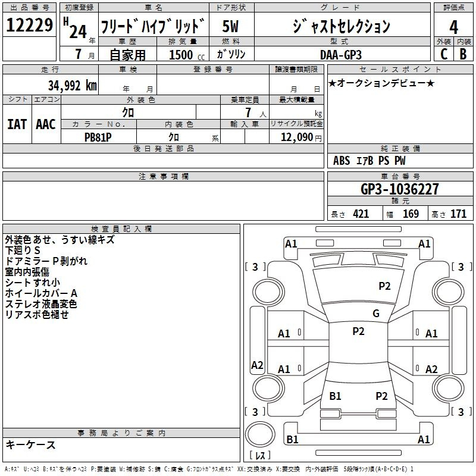Click the width value 169
The image size is (476, 476).
[x=411, y=214]
